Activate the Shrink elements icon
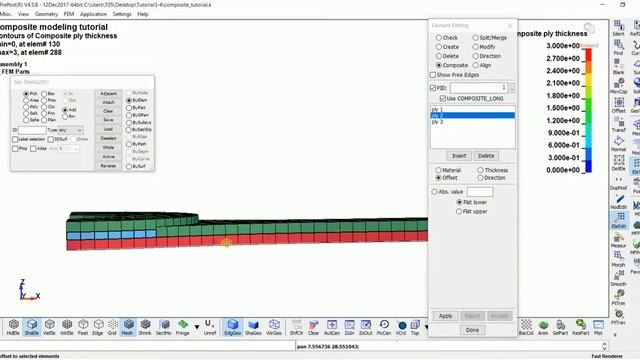 [145, 327]
